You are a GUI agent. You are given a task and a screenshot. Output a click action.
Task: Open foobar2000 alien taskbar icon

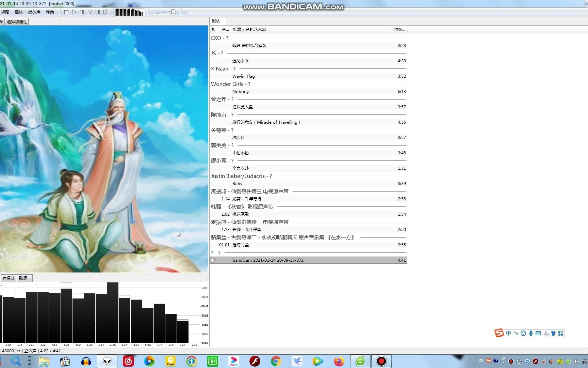107,361
